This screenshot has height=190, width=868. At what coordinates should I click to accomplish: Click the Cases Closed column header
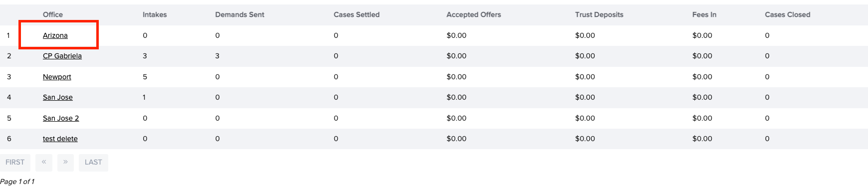pyautogui.click(x=788, y=14)
